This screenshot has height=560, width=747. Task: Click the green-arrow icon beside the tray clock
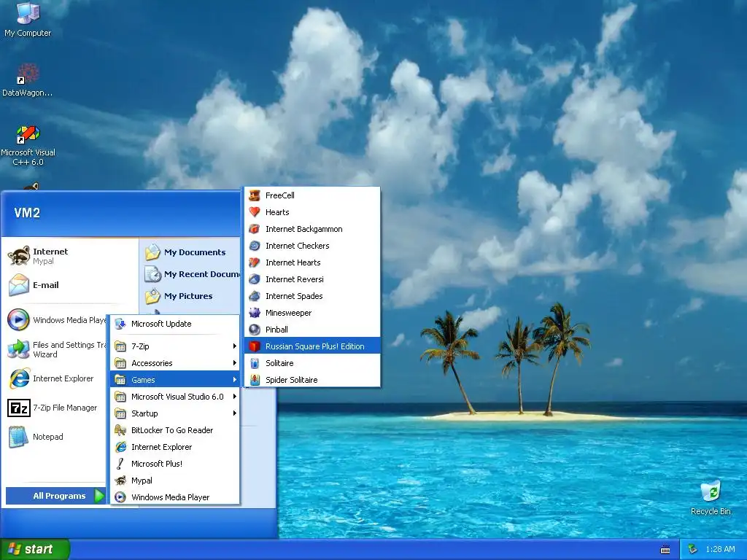(x=693, y=550)
